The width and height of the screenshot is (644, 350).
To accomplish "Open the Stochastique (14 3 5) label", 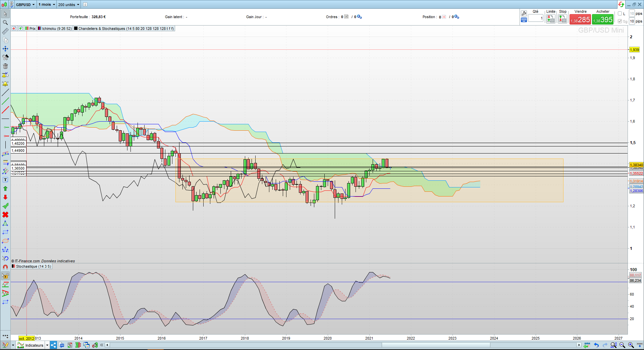I will pos(32,266).
